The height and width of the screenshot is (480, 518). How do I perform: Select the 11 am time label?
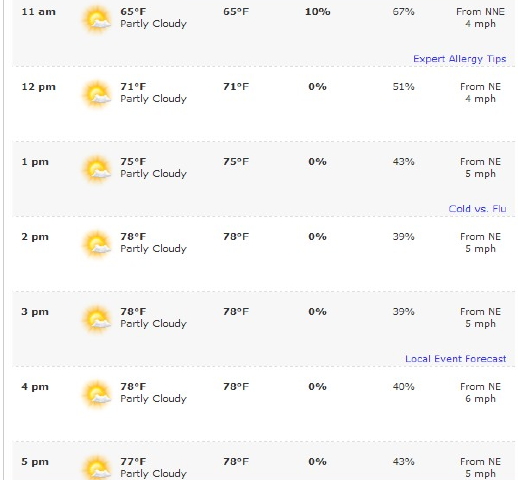point(38,12)
